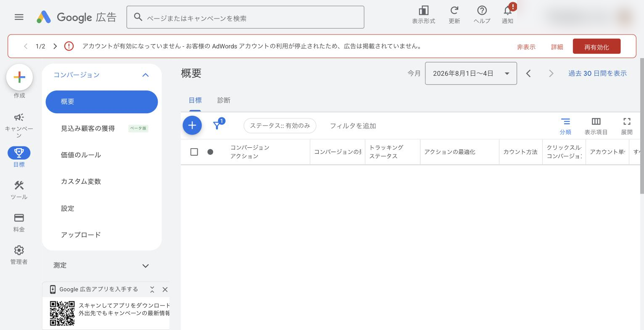644x330 pixels.
Task: Click the 再有効化 reactivate button
Action: click(596, 47)
